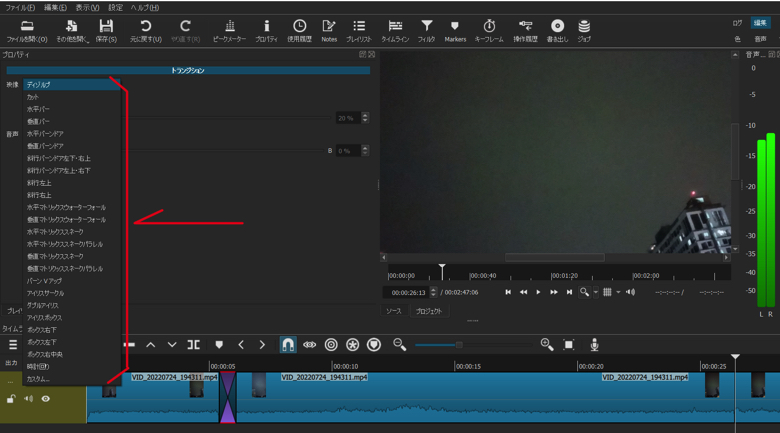780x433 pixels.
Task: Zoom timeline to fit icon
Action: (569, 344)
